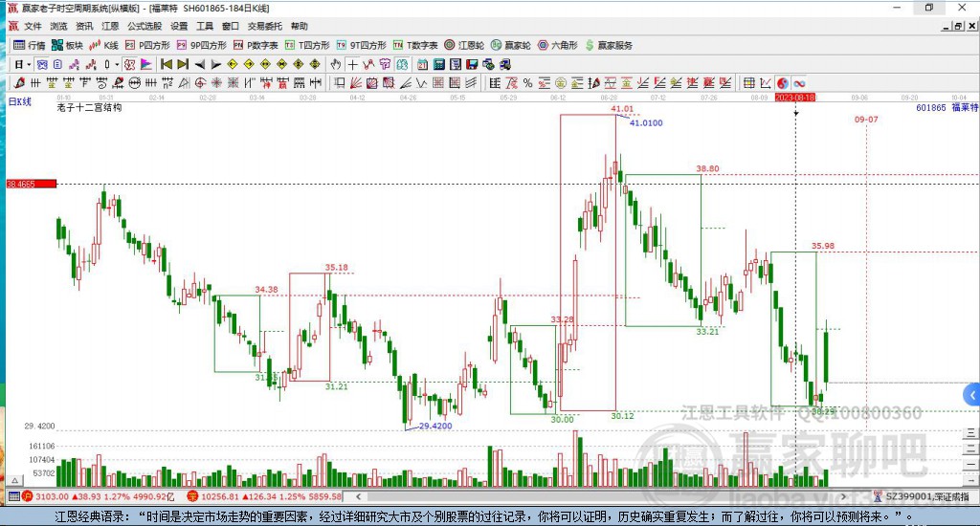This screenshot has width=980, height=526.
Task: Select the Gann fan lines tool
Action: 356,82
